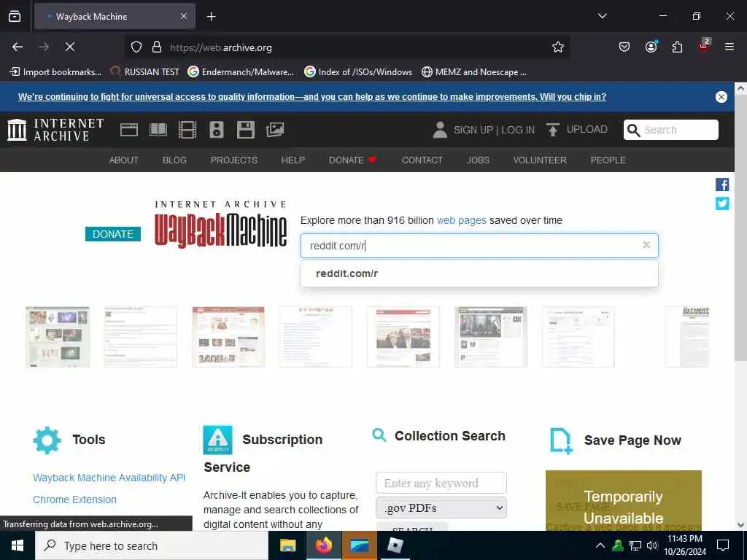Open the Pocket save icon

click(624, 47)
